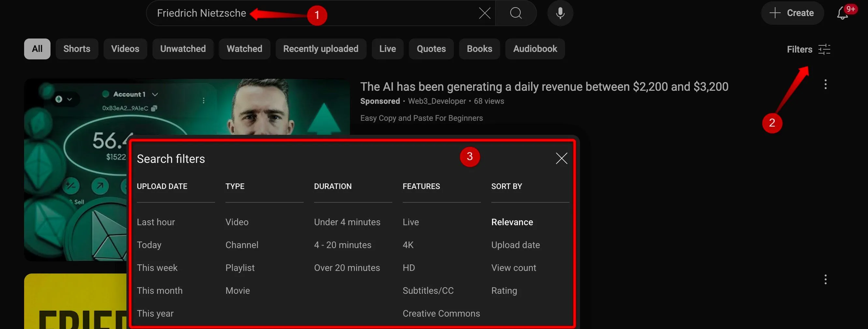
Task: Start voice search with the microphone icon
Action: point(560,13)
